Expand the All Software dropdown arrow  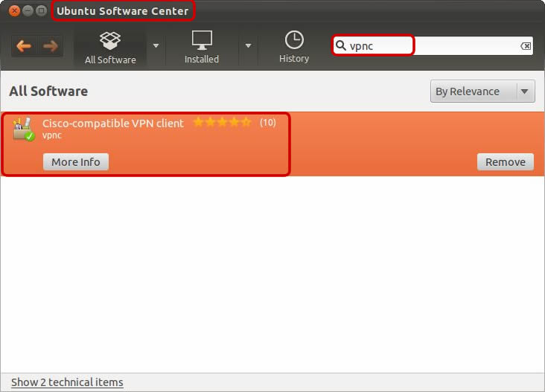156,45
